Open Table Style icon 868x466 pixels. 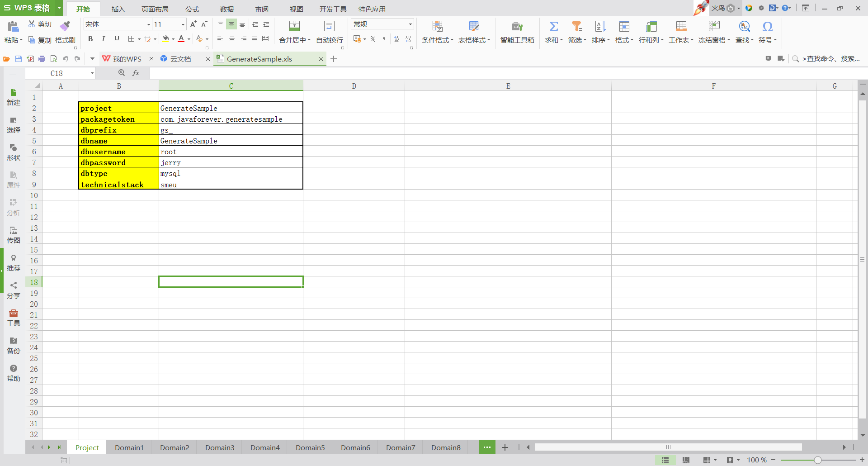pos(474,26)
